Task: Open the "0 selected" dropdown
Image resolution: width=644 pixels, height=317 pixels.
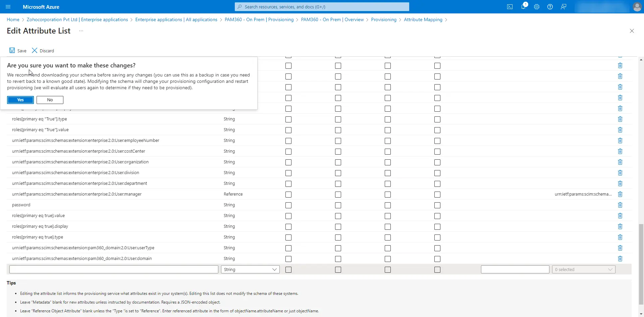Action: 584,269
